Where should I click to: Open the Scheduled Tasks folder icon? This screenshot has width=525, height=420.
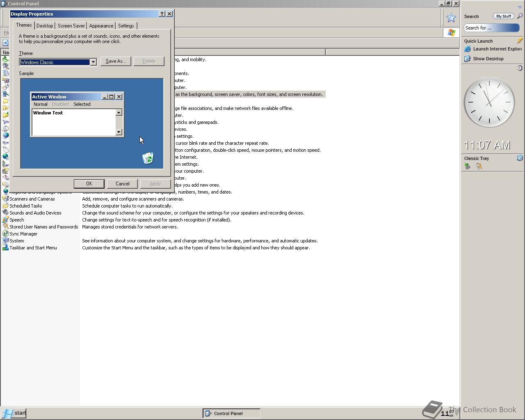point(5,205)
